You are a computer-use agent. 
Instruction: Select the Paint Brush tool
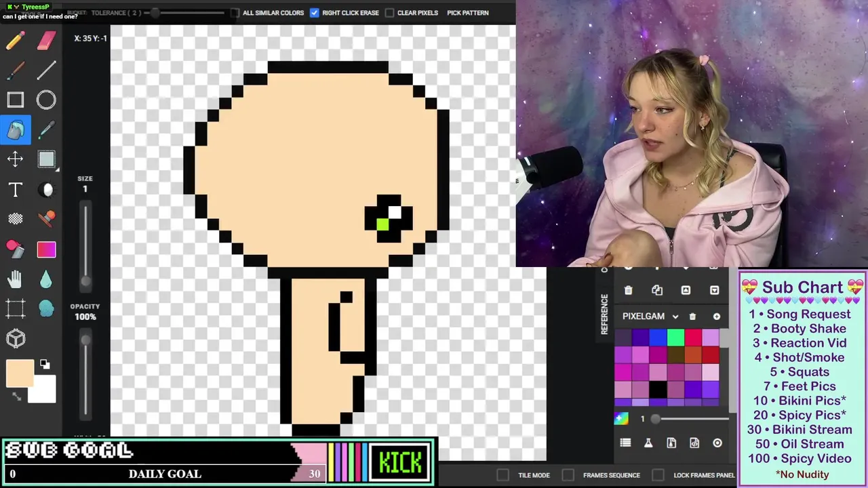pyautogui.click(x=15, y=70)
